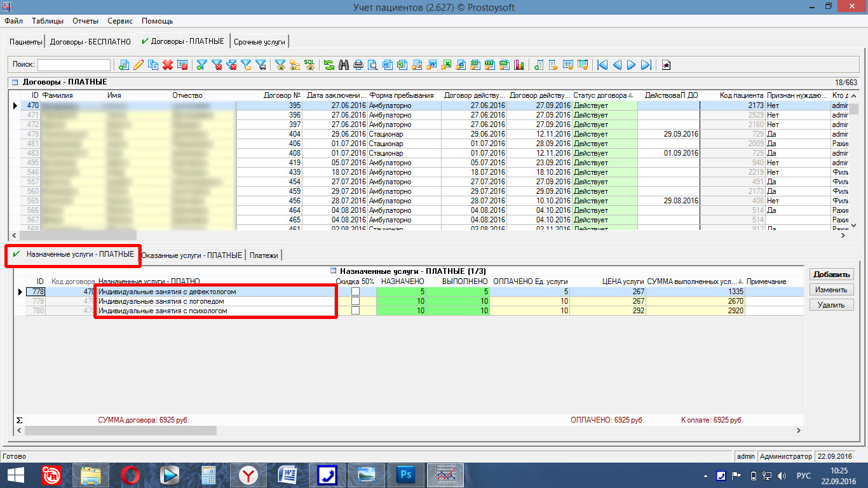Image resolution: width=868 pixels, height=488 pixels.
Task: Click the Поиск search input field
Action: click(74, 65)
